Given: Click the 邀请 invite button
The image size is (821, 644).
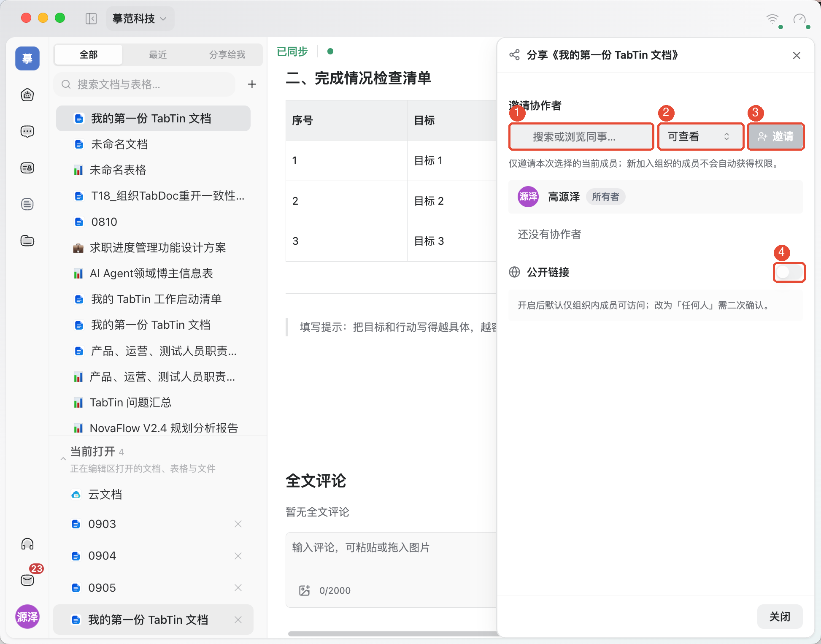Looking at the screenshot, I should point(775,137).
